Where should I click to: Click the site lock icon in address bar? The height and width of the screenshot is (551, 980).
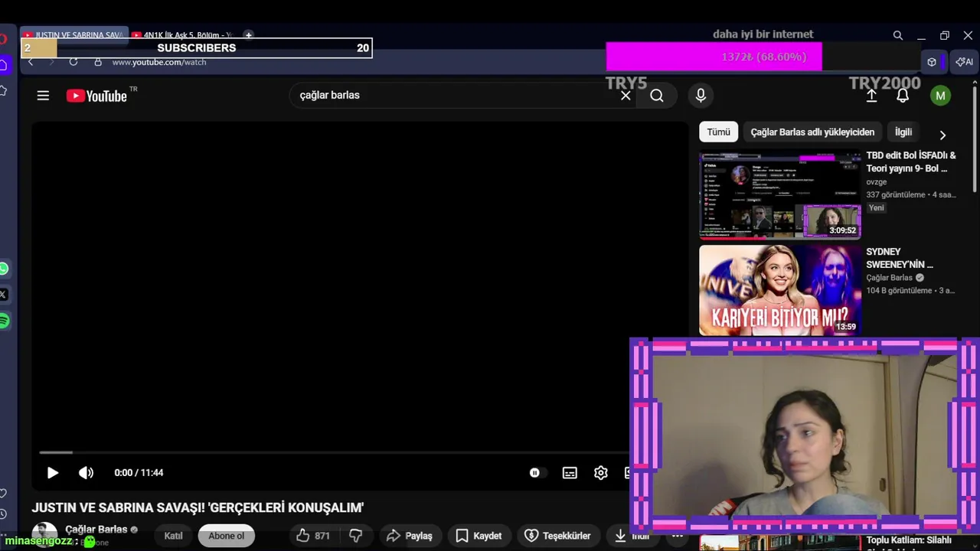point(98,62)
